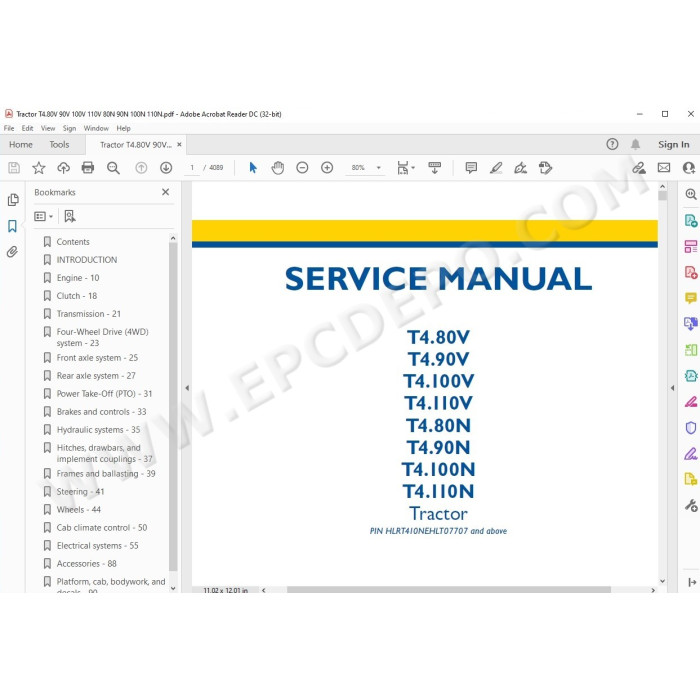700x700 pixels.
Task: Open Export PDF tool icon
Action: [691, 221]
